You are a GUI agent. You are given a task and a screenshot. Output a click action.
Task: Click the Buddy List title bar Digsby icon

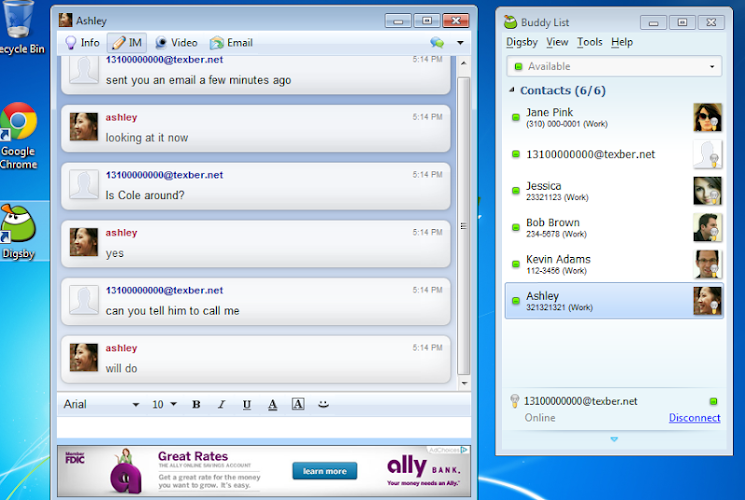pyautogui.click(x=510, y=22)
